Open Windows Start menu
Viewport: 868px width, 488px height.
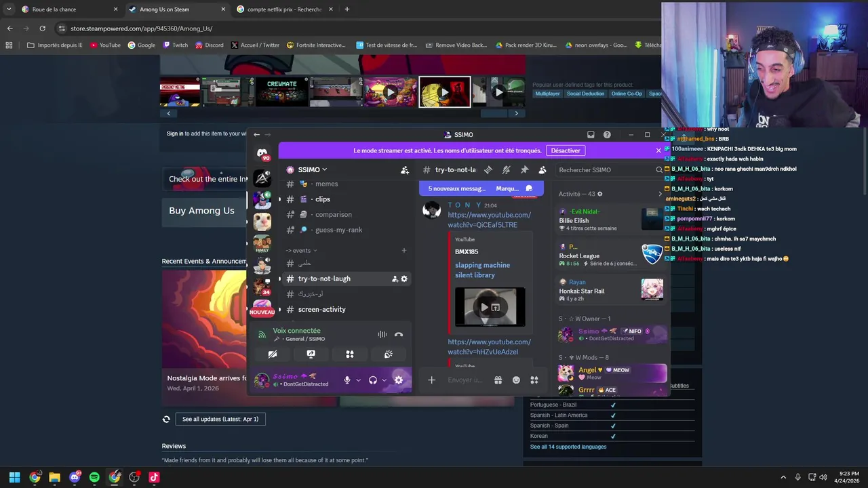click(14, 477)
